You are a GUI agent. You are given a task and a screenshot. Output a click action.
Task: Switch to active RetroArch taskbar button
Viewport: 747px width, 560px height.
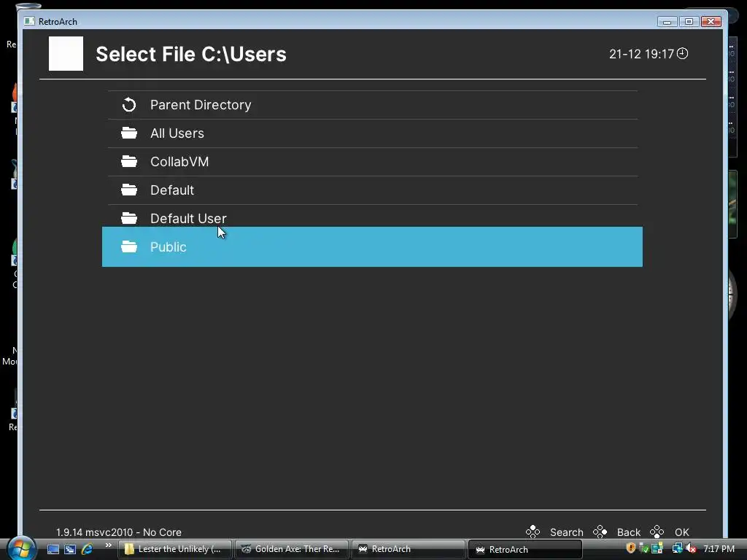click(x=525, y=549)
